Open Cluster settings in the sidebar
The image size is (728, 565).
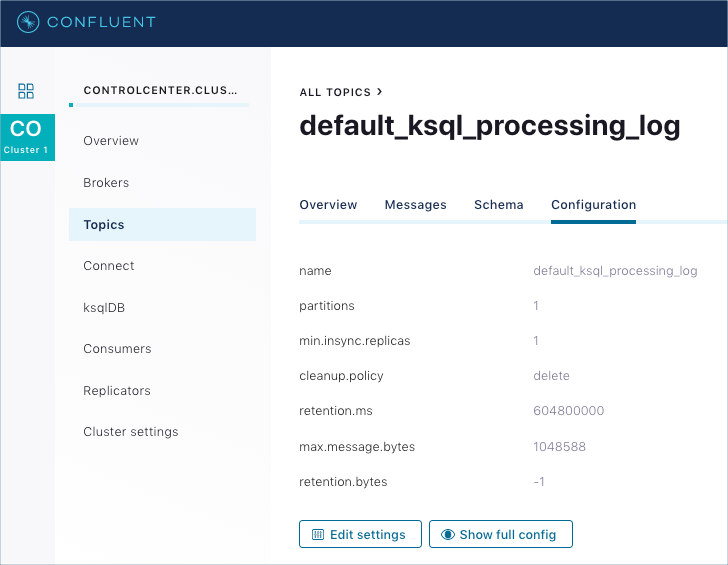(x=130, y=432)
